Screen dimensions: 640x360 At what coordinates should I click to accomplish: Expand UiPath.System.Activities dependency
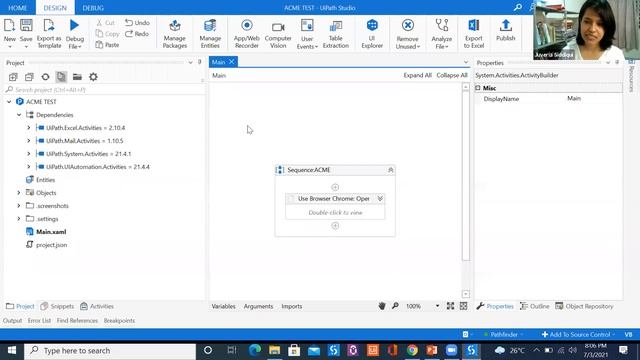[29, 154]
